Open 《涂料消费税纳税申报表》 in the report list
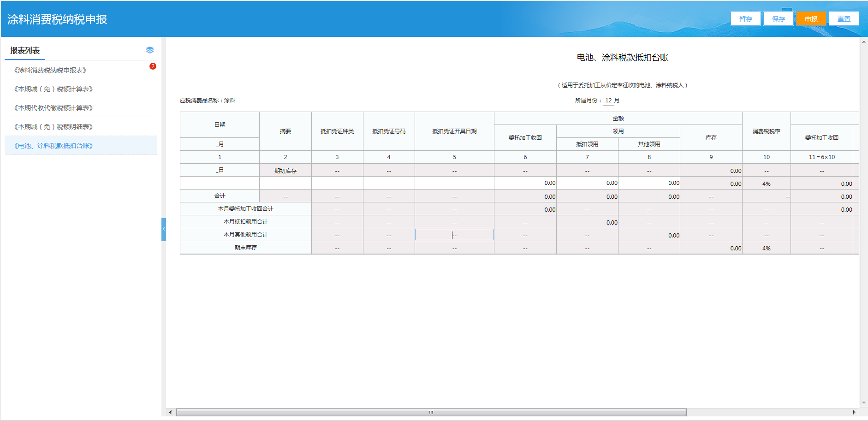Screen dimensions: 868x421 50,70
